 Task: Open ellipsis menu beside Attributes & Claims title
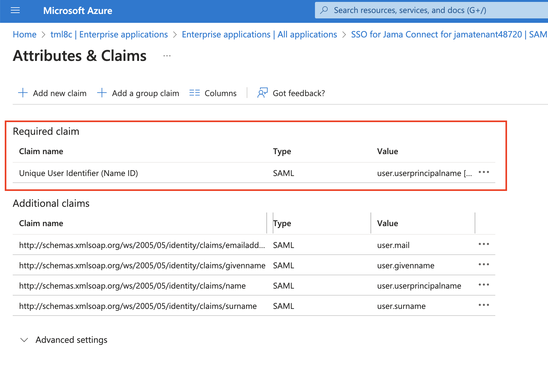pyautogui.click(x=167, y=56)
